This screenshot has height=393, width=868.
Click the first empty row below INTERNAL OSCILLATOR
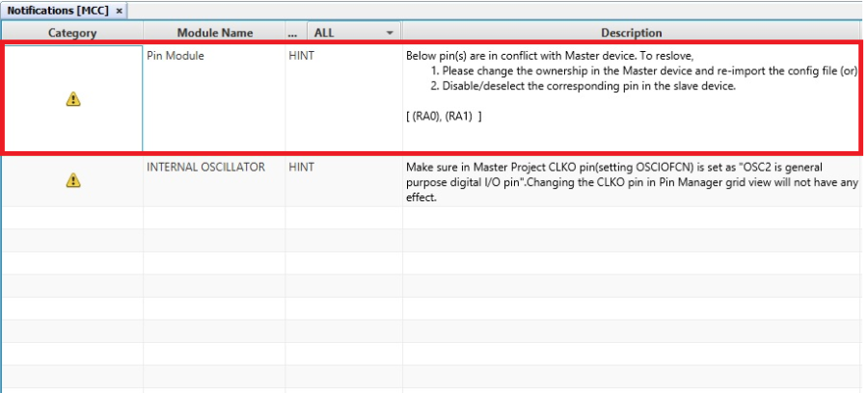pos(434,218)
